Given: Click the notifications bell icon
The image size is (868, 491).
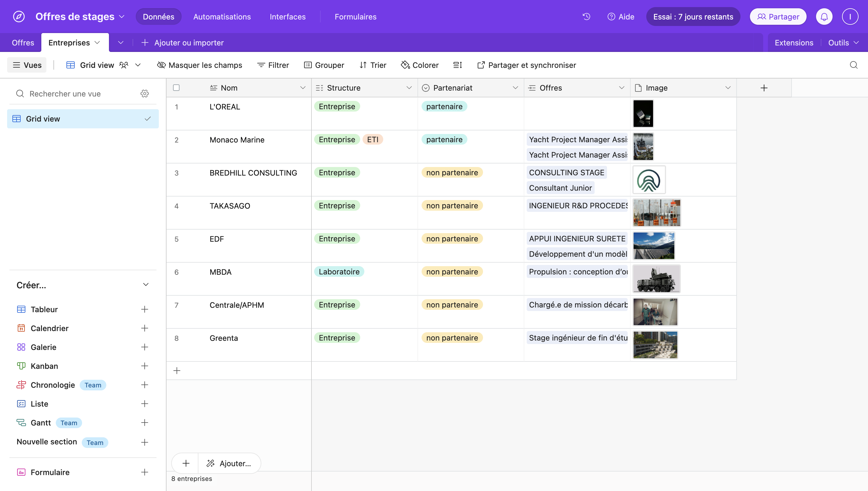Looking at the screenshot, I should click(824, 17).
